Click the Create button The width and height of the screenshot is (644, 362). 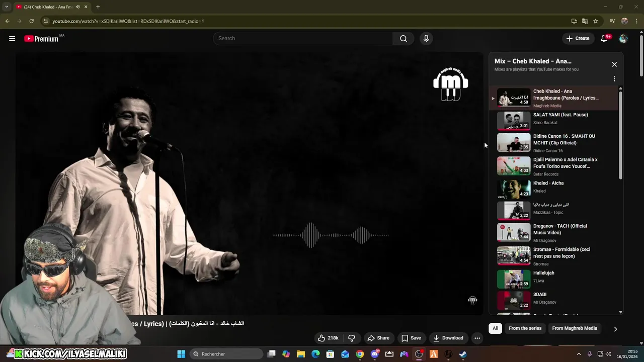point(578,39)
